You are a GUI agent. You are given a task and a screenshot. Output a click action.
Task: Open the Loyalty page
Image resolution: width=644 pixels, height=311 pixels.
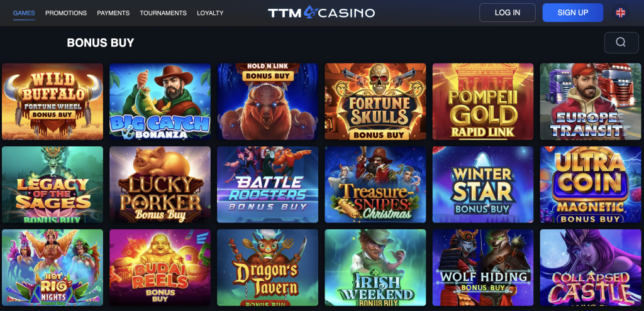[x=210, y=13]
